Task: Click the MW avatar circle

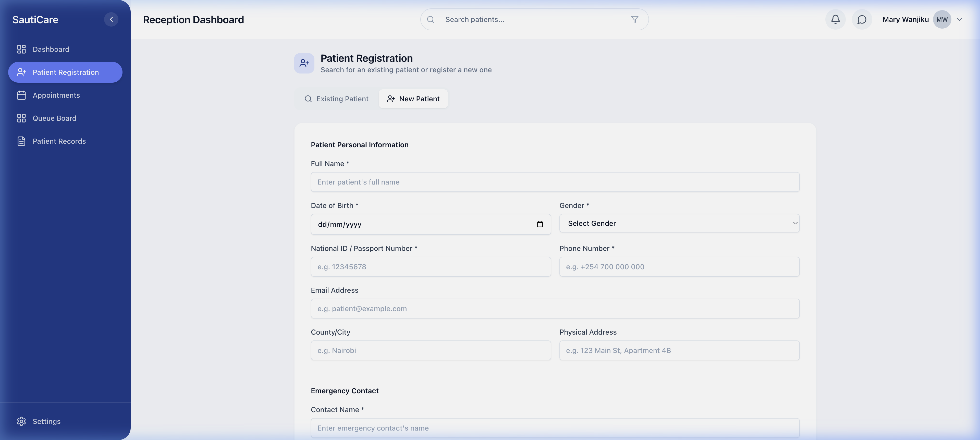Action: [941, 19]
